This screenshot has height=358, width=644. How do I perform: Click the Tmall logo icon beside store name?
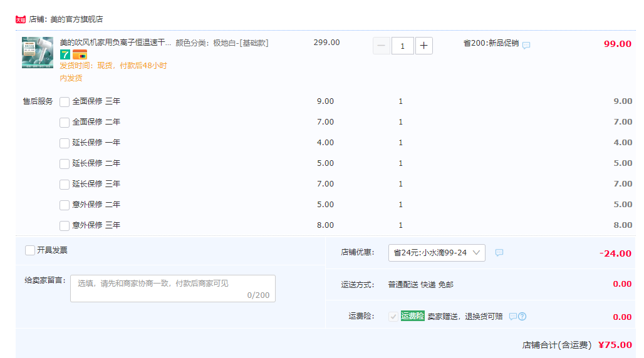(x=21, y=19)
